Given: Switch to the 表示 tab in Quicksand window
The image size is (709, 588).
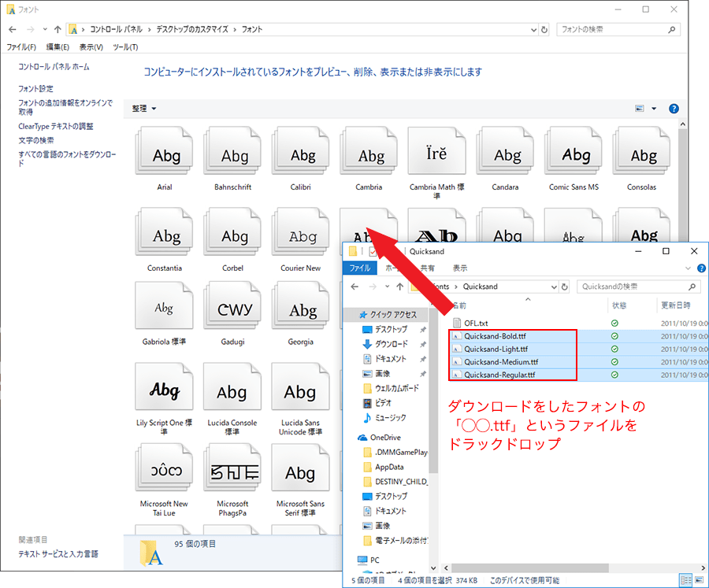Looking at the screenshot, I should coord(460,268).
